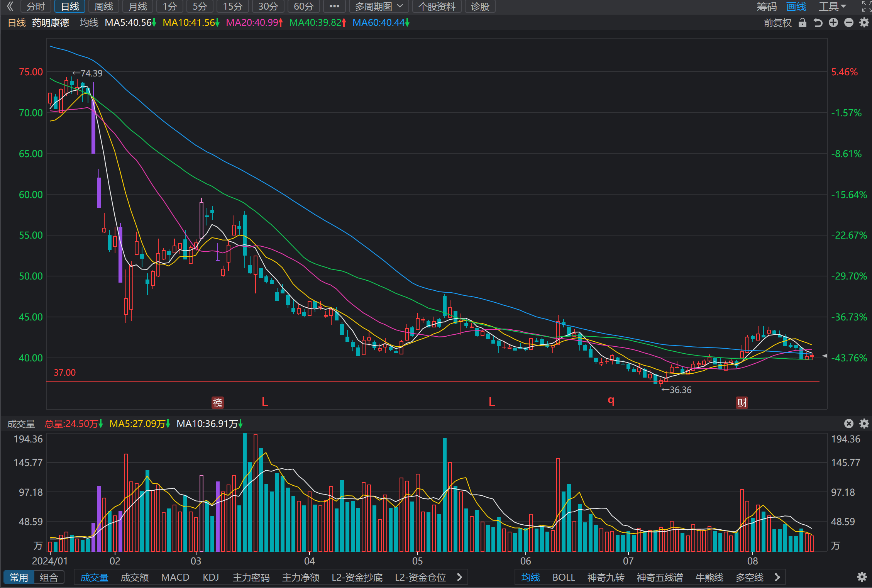Expand the 工具 tools dropdown

(x=832, y=6)
